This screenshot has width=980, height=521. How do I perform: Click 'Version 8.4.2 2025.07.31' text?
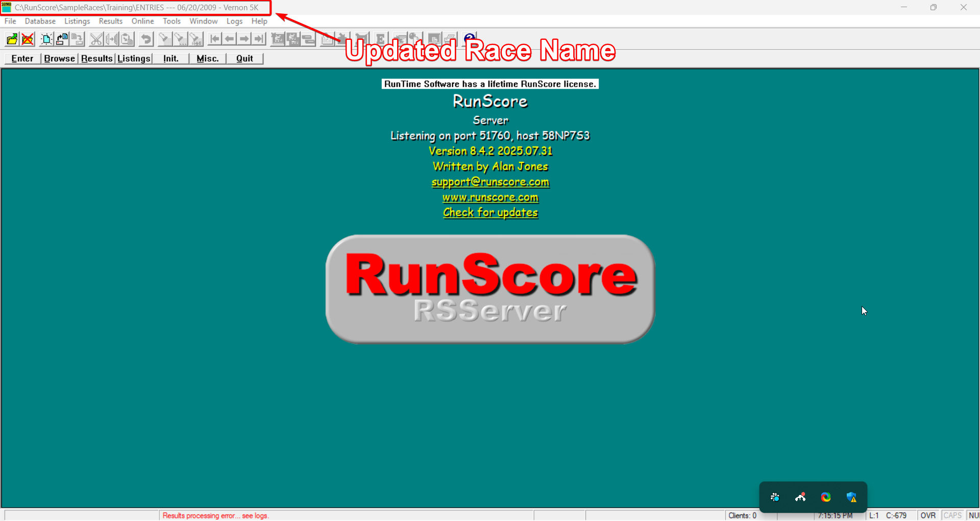tap(490, 151)
